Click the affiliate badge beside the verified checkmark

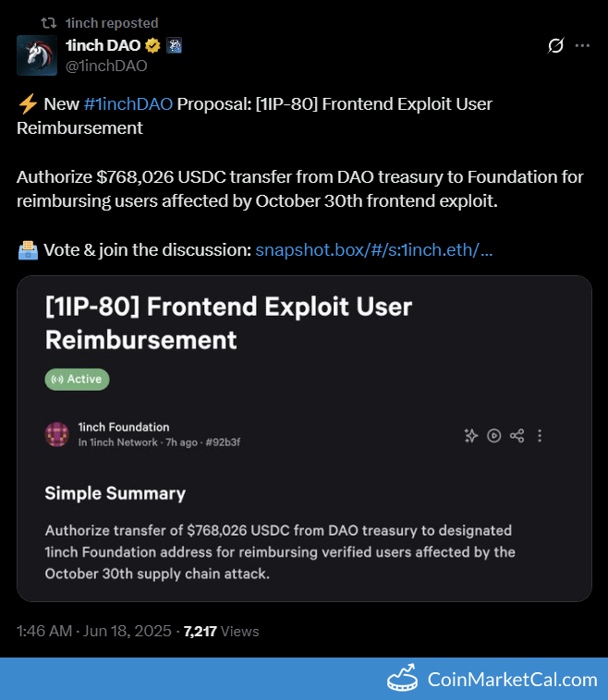pyautogui.click(x=173, y=45)
